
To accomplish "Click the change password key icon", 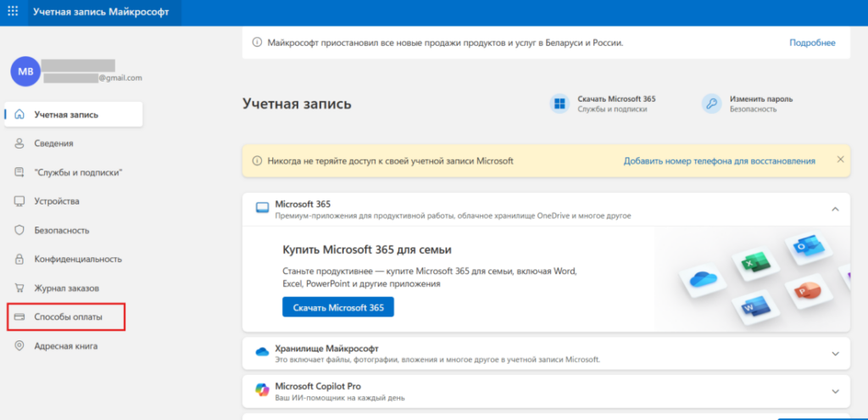I will click(711, 104).
